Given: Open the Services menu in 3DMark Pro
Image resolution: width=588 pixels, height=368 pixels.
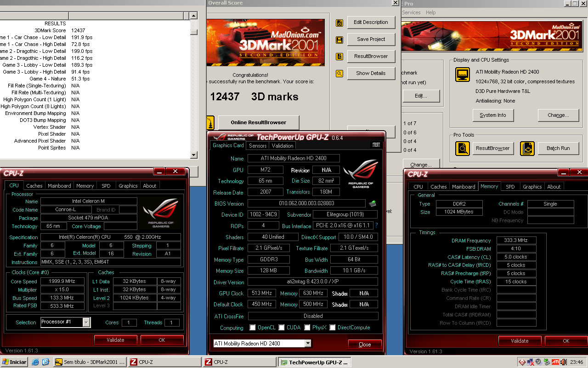Looking at the screenshot, I should (x=411, y=12).
